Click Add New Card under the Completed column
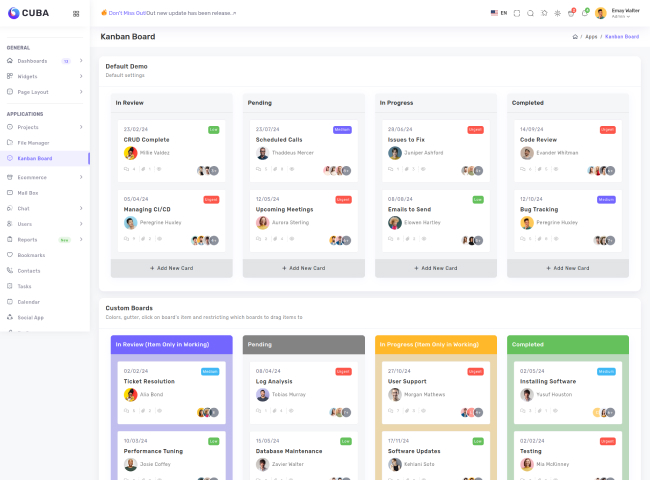The width and height of the screenshot is (650, 480). 567,268
